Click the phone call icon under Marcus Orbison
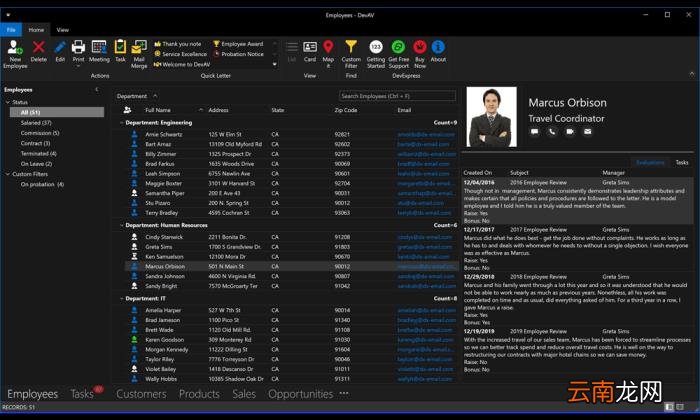This screenshot has width=700, height=420. click(552, 132)
